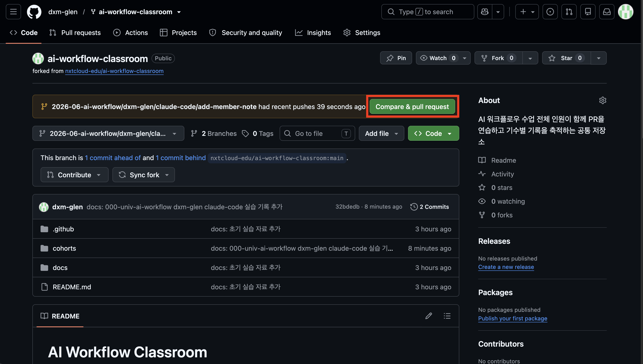Image resolution: width=643 pixels, height=364 pixels.
Task: Open '1 commit behind' comparison
Action: [181, 158]
